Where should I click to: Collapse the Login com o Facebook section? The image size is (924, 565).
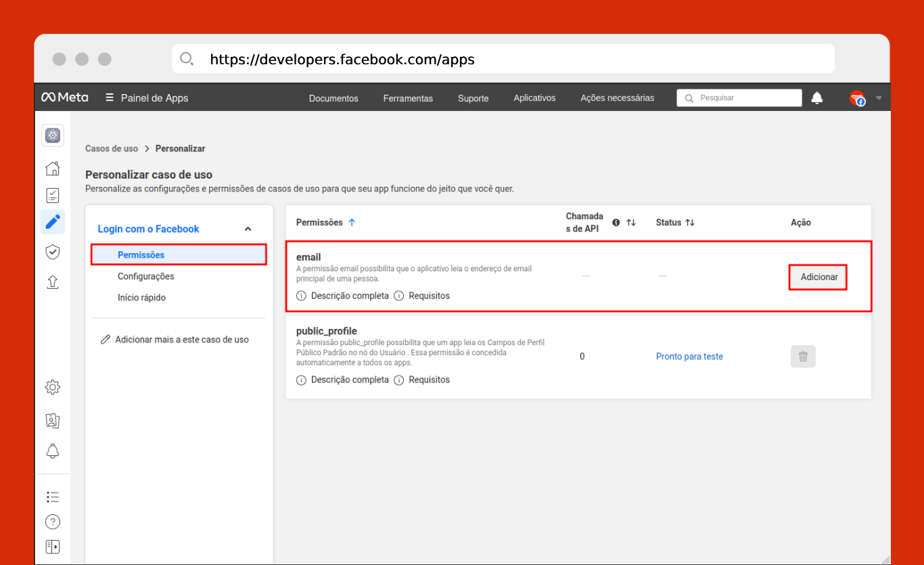point(248,229)
